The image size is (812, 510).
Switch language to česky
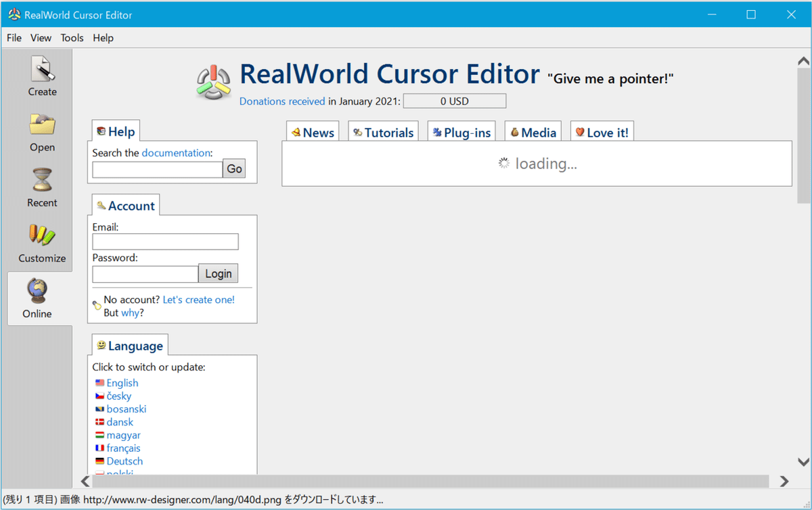coord(119,396)
